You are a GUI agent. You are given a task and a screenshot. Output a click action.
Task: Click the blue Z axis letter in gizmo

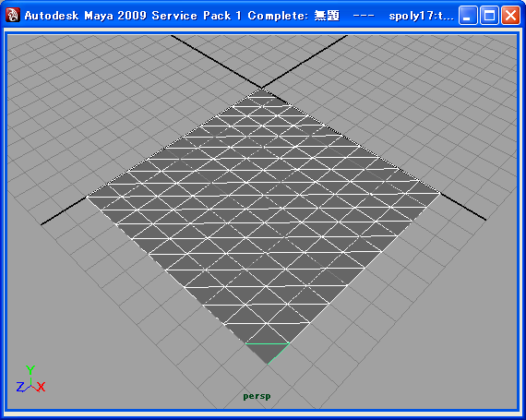[x=20, y=387]
